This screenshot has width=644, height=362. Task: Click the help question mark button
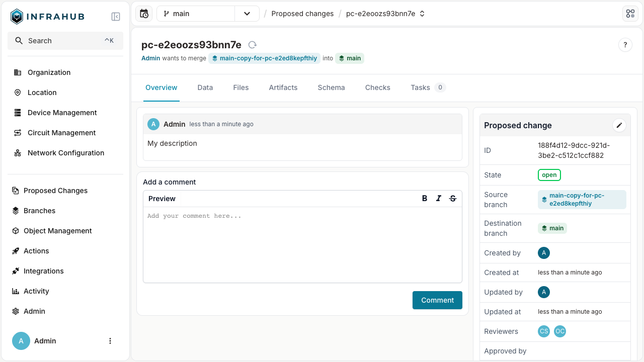[x=625, y=45]
